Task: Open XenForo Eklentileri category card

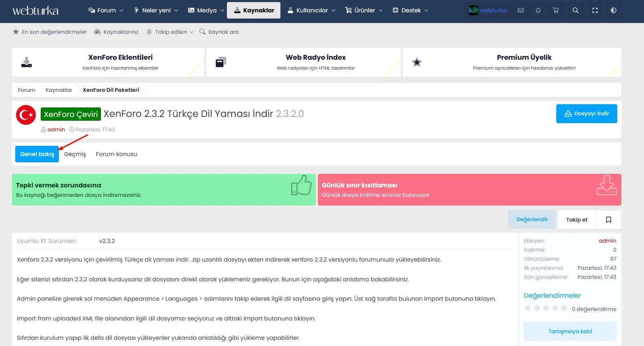Action: 108,62
